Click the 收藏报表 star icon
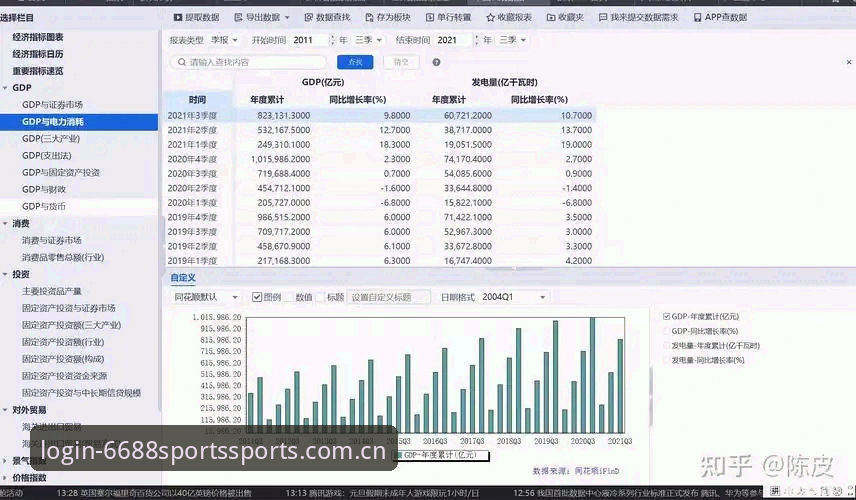The width and height of the screenshot is (856, 500). 490,17
